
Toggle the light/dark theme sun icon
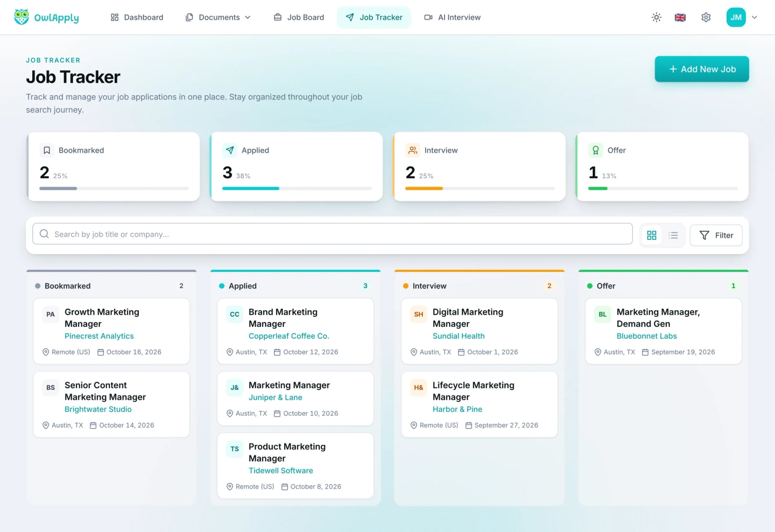click(x=656, y=17)
